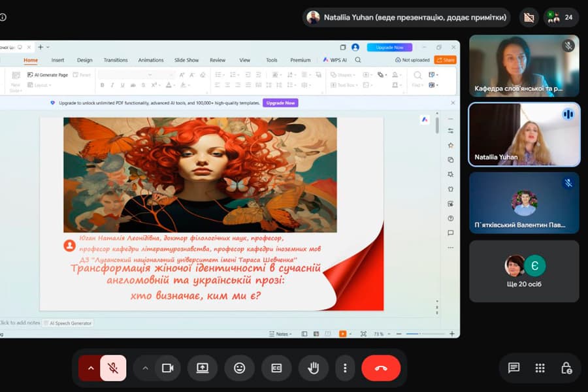Expand video settings chevron beside camera
Viewport: 588px width, 392px height.
145,368
